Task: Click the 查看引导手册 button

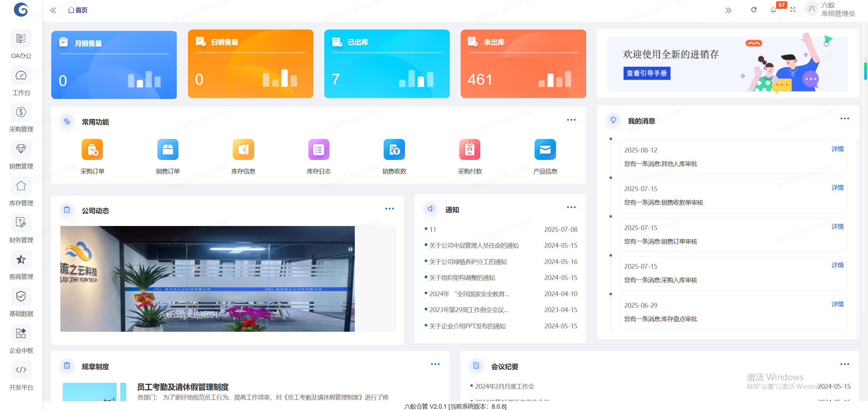Action: [647, 73]
